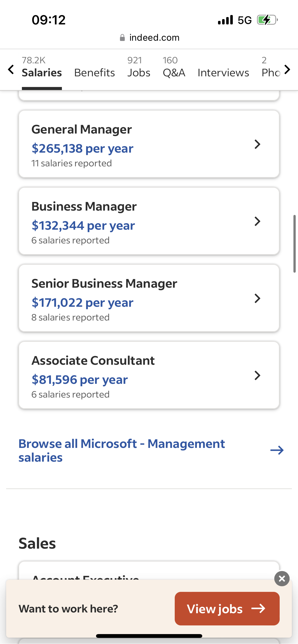Tap the arrow next to Browse all Management salaries
This screenshot has width=298, height=644.
(277, 450)
